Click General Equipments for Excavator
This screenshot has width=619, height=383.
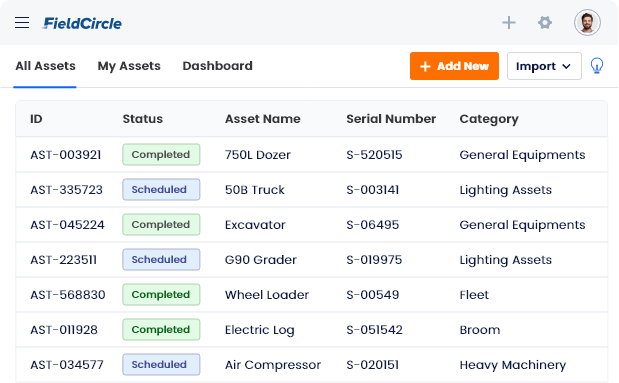click(x=522, y=225)
